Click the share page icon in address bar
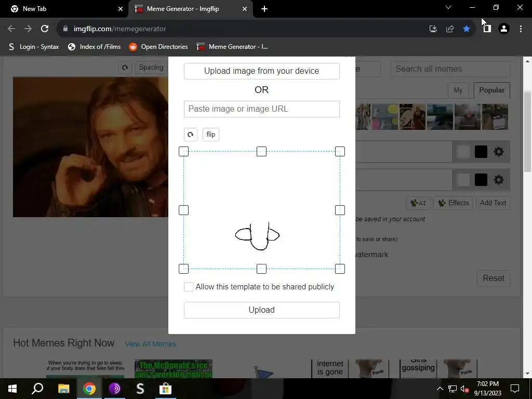The height and width of the screenshot is (399, 532). 450,29
